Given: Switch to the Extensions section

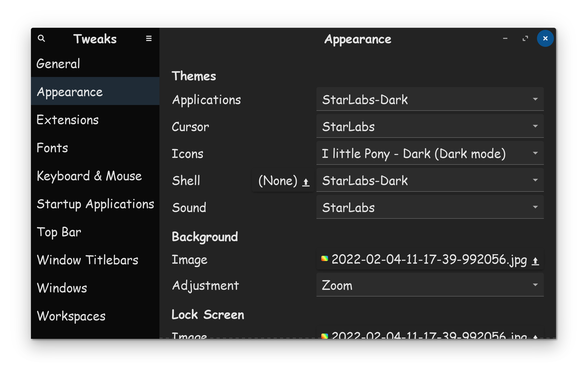Looking at the screenshot, I should pyautogui.click(x=68, y=120).
